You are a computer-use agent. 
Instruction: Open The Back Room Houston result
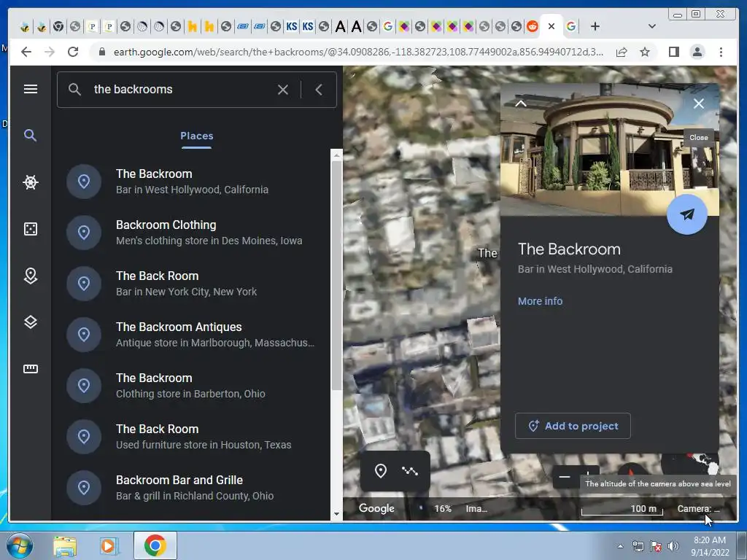click(194, 436)
